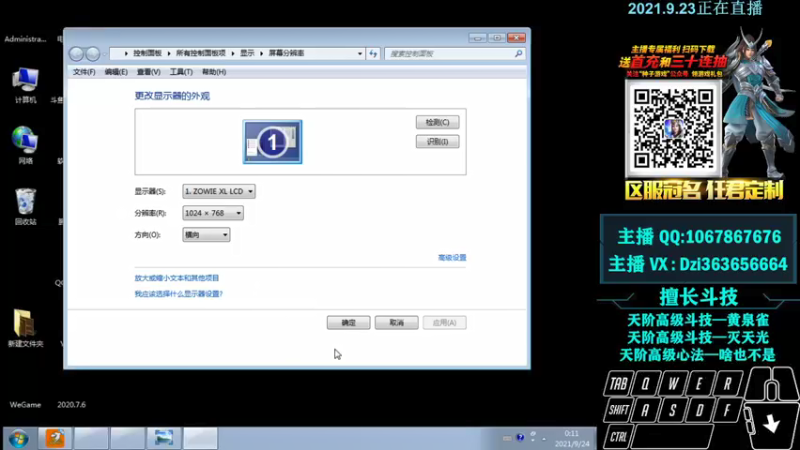Click the 放大或缩小文本和其他项目 link
The image size is (800, 450).
(177, 278)
